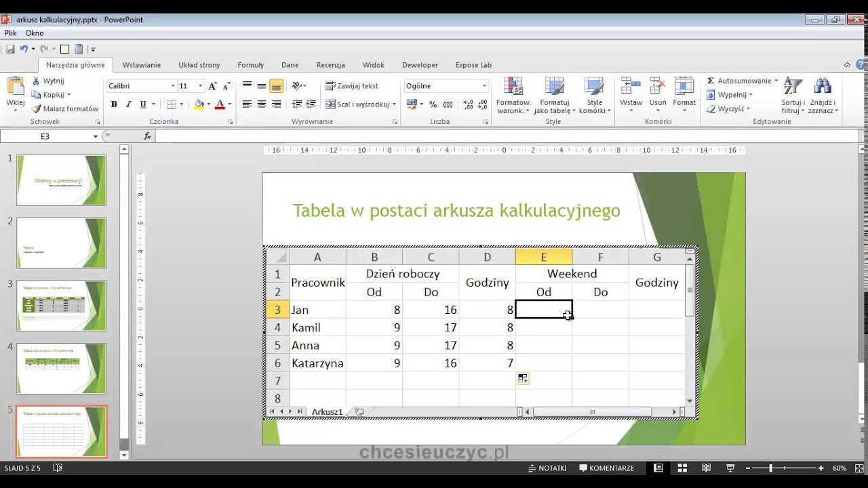Screen dimensions: 868x488
Task: Open the Wstawianie ribbon tab
Action: tap(142, 65)
